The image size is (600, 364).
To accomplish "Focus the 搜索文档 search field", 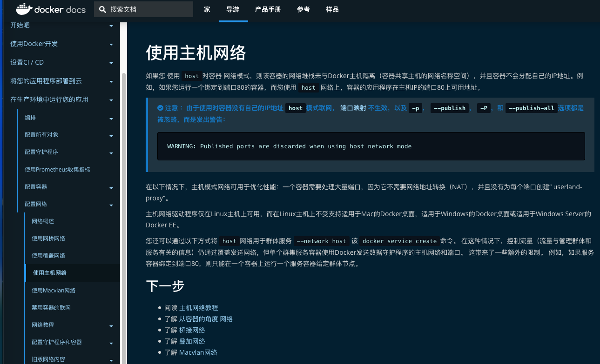I will point(143,9).
